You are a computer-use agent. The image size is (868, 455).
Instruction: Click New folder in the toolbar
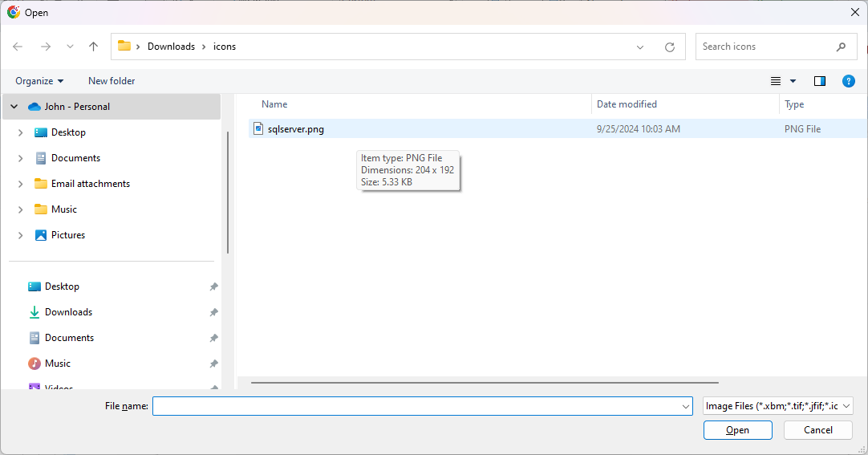[x=112, y=81]
